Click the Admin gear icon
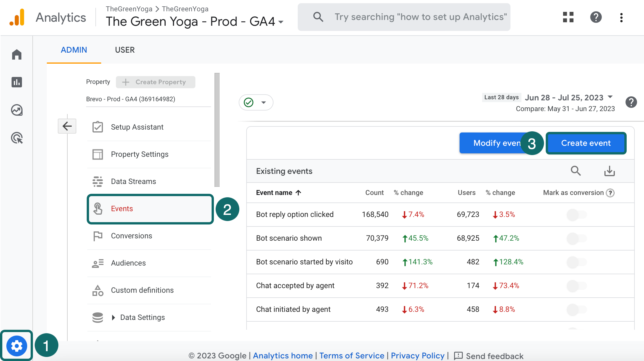The width and height of the screenshot is (644, 361). click(17, 346)
